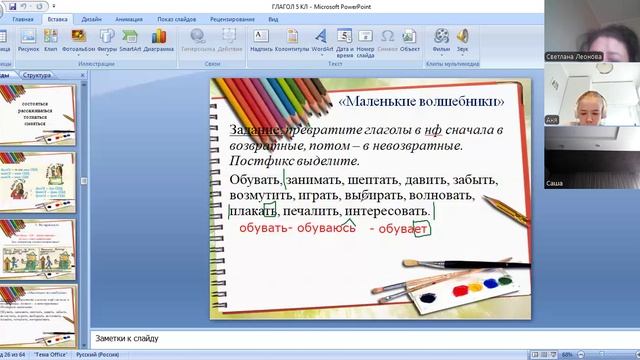Select the Маленькие волшебники slide thumbnail

pos(38,316)
